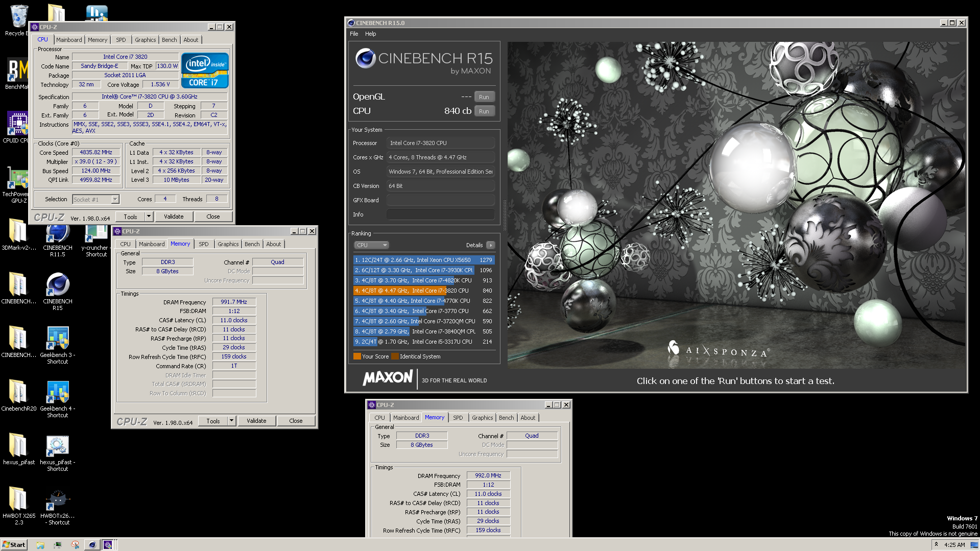Screen dimensions: 980x551
Task: Click the Intel Core i7 logo in CPU-Z
Action: click(x=205, y=70)
